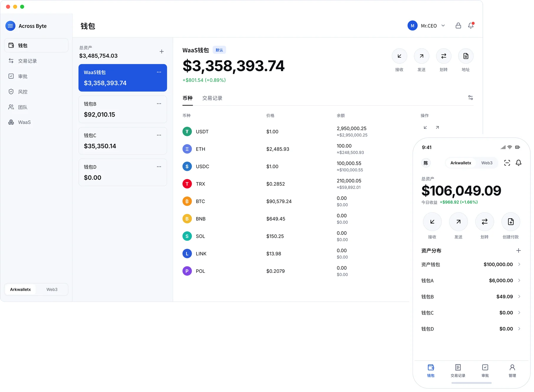
Task: Select Arkwalletx toggle in mobile app
Action: (461, 163)
